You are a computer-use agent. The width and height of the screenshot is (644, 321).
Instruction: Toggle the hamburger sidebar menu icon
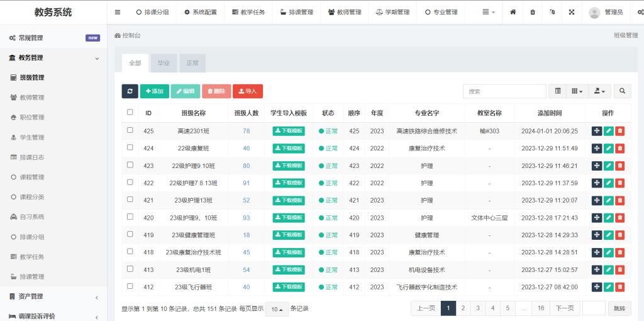pos(118,13)
